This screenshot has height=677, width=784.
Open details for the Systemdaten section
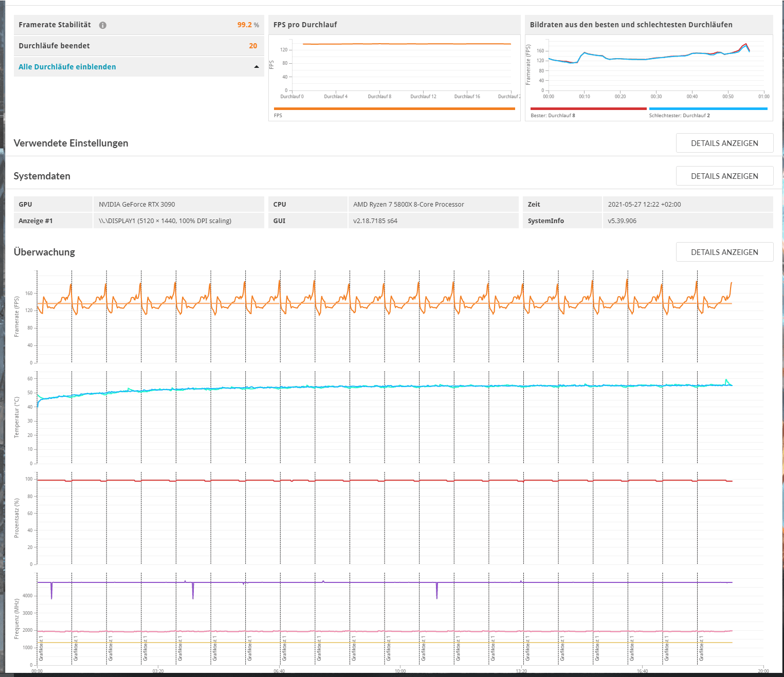tap(724, 176)
